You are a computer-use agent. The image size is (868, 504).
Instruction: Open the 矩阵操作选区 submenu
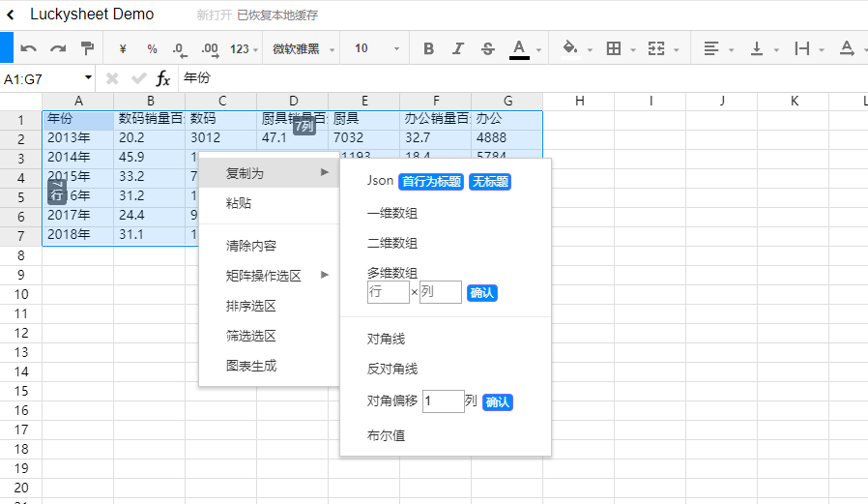pyautogui.click(x=269, y=276)
